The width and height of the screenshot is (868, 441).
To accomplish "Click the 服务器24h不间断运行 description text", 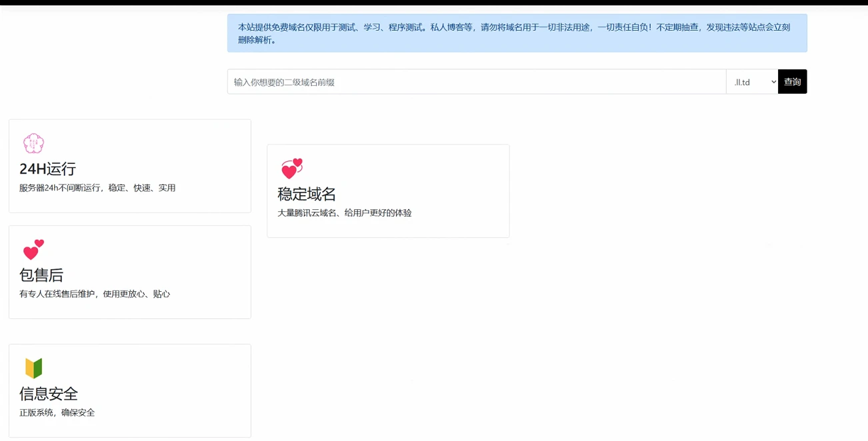I will pos(97,188).
